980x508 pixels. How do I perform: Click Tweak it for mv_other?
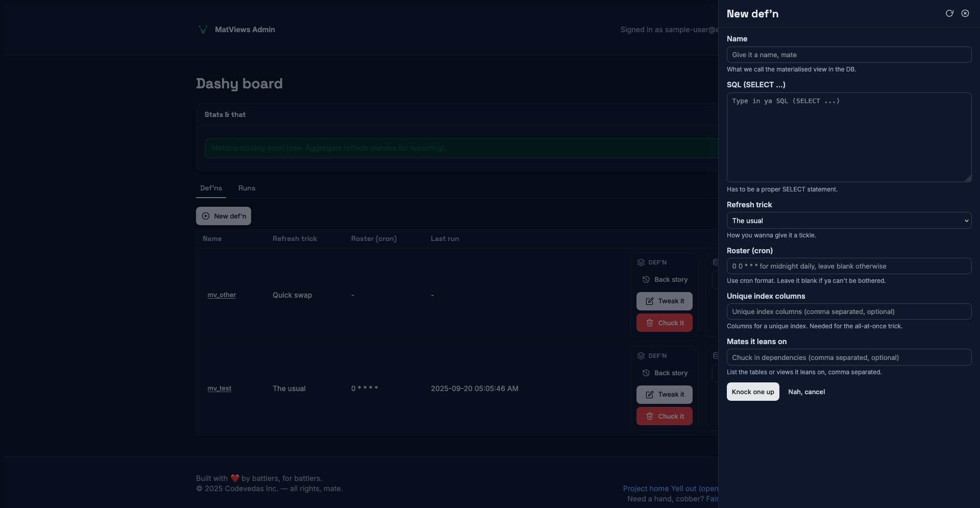tap(664, 301)
